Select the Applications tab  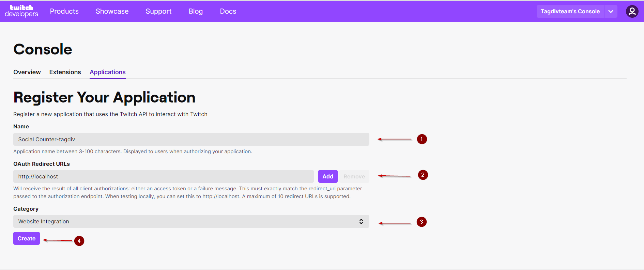(108, 72)
